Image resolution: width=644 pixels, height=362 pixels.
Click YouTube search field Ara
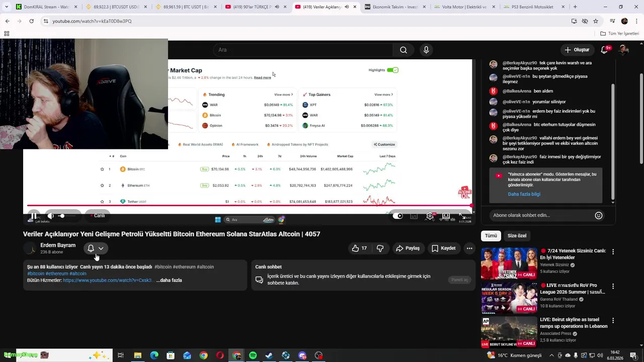point(303,50)
